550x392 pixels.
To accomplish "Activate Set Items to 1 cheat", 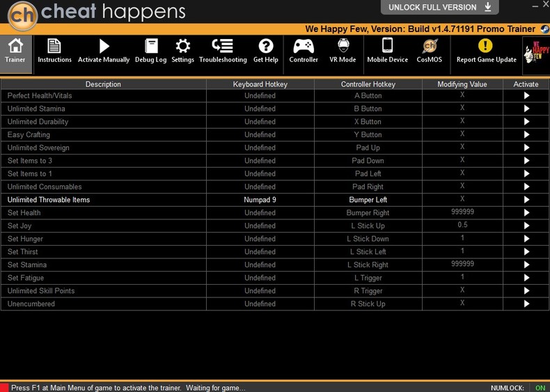I will click(526, 173).
